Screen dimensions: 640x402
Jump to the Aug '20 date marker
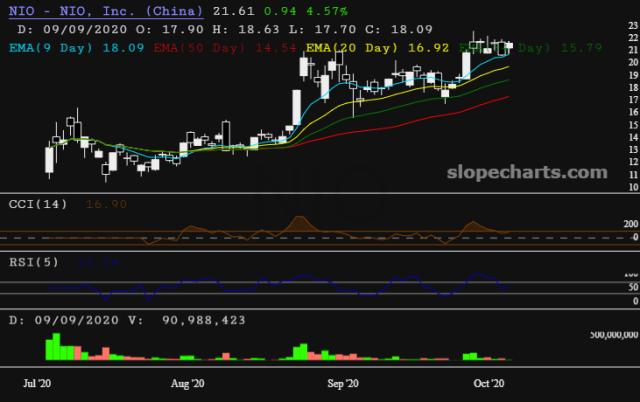tap(187, 383)
